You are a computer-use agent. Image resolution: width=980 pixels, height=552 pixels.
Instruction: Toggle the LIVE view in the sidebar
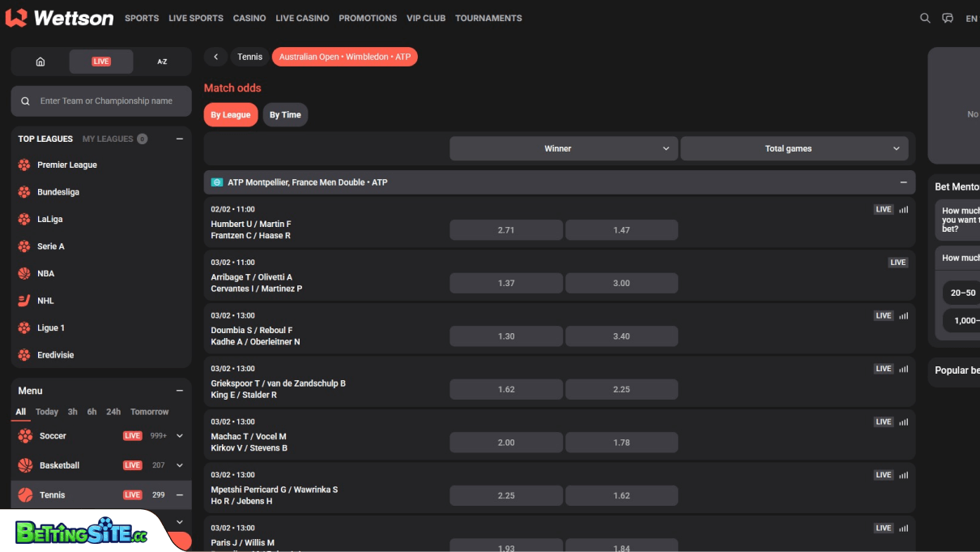[100, 61]
